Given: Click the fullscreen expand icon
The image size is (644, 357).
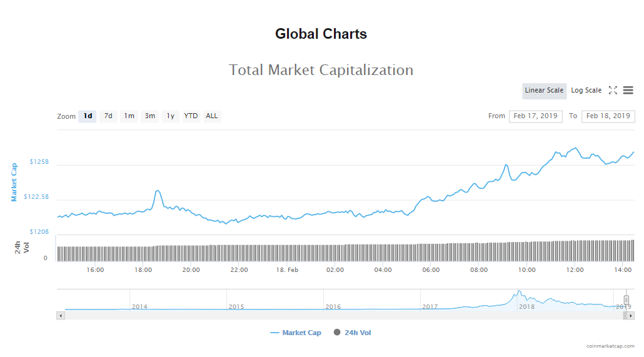Looking at the screenshot, I should tap(613, 91).
